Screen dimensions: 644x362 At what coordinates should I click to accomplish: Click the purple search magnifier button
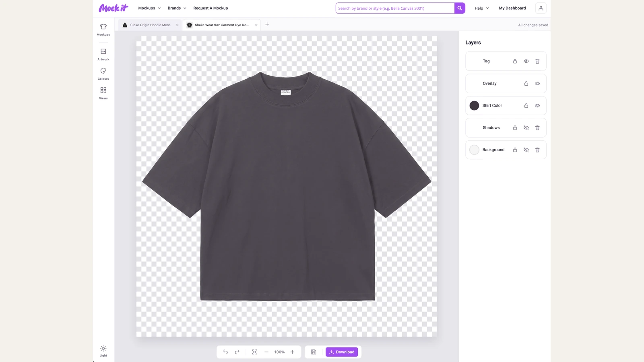[x=460, y=8]
